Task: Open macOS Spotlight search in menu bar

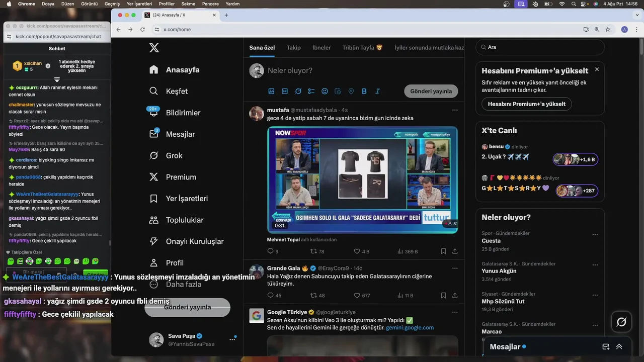Action: point(574,4)
